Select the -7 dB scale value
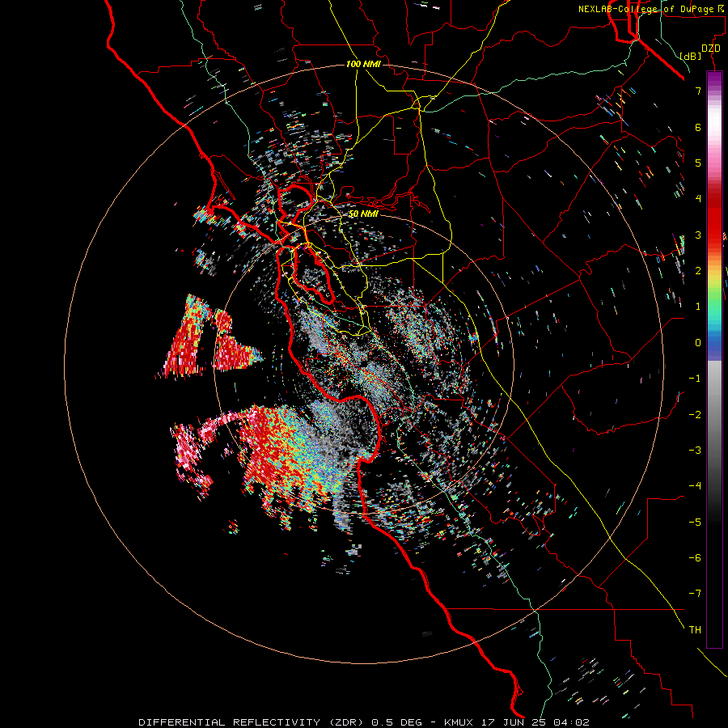The height and width of the screenshot is (728, 728). tap(695, 594)
